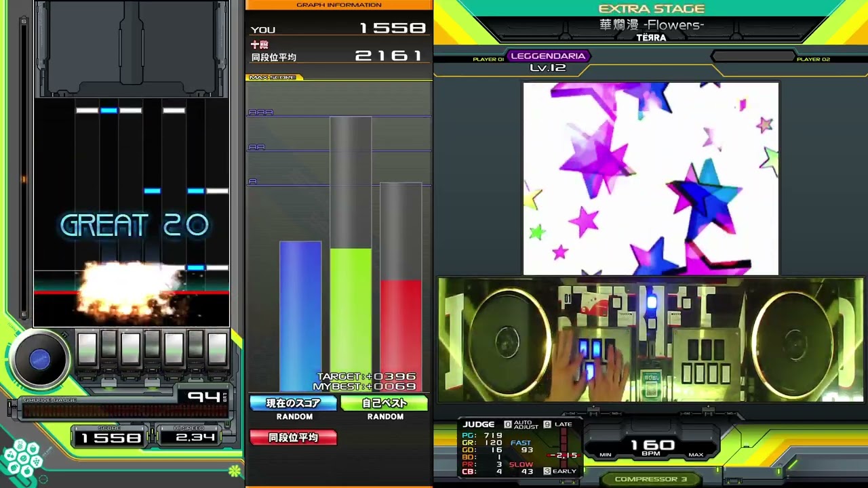Click the SCORE 1558 display box
868x488 pixels.
coord(111,436)
